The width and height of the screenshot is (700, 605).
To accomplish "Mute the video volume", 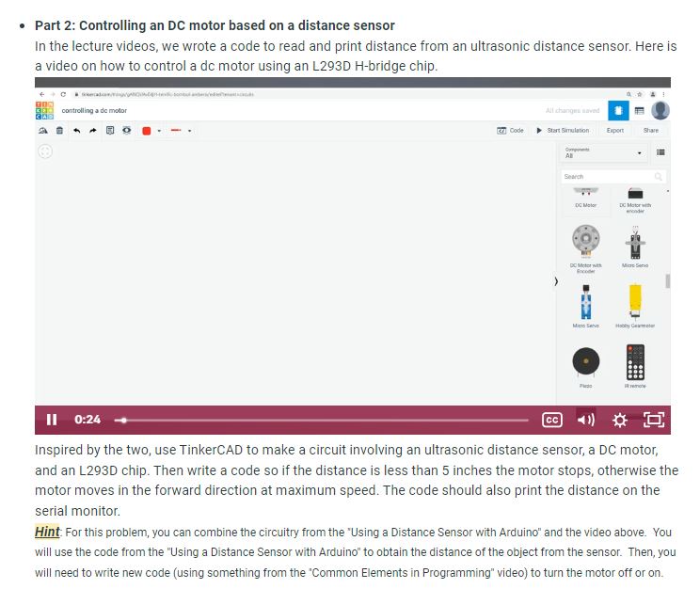I will (586, 420).
